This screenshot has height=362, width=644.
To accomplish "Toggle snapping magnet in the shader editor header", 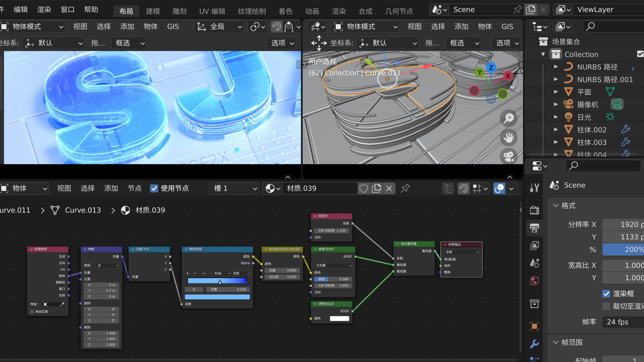I will coord(463,188).
